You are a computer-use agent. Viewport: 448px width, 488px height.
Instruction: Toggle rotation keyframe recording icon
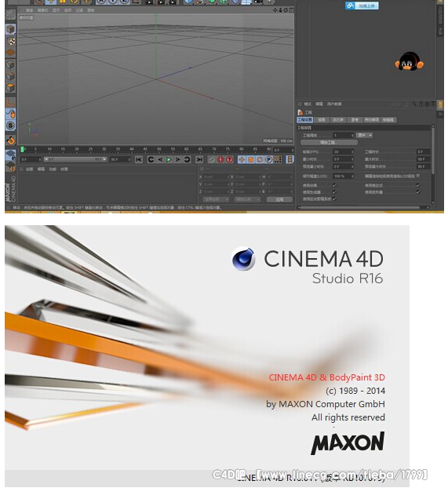[260, 159]
